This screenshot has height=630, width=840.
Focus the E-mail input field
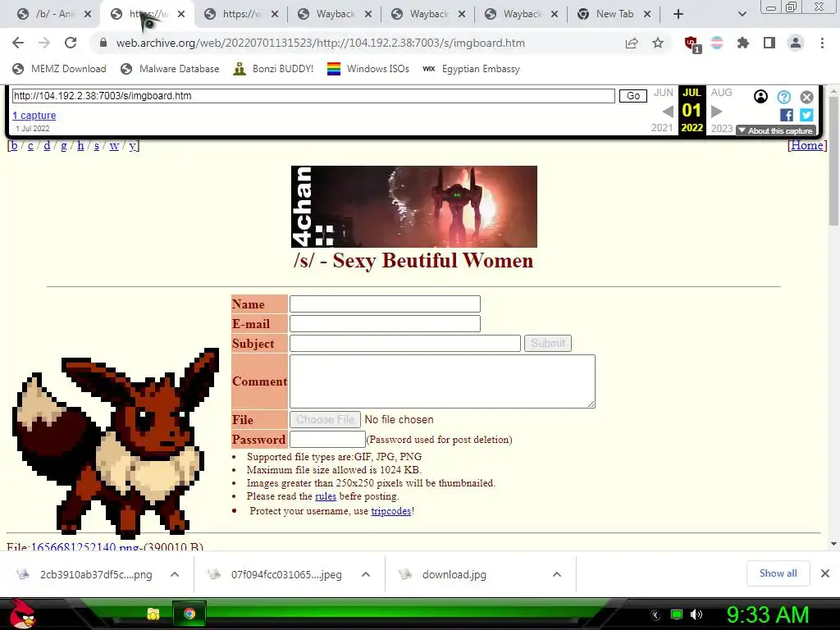pyautogui.click(x=385, y=323)
